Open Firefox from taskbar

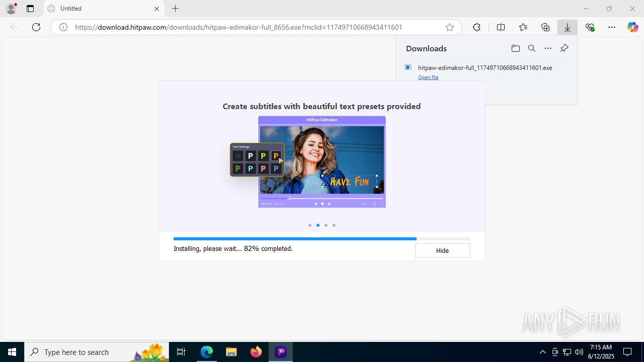coord(256,352)
